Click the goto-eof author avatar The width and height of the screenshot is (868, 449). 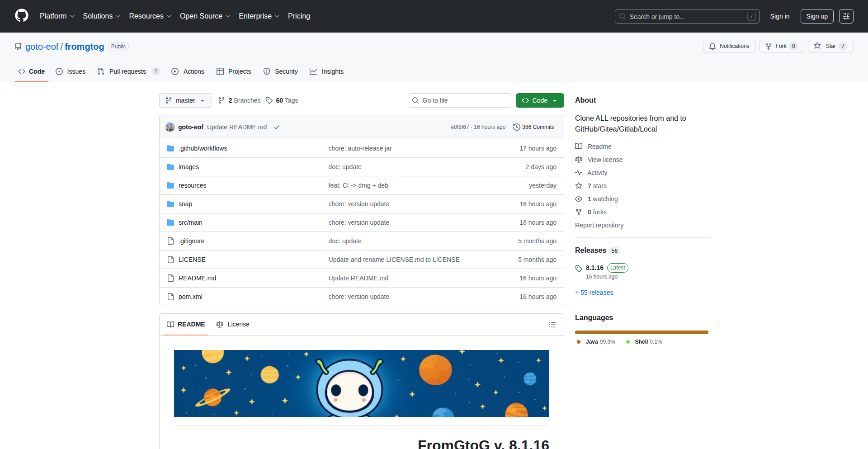[x=170, y=127]
